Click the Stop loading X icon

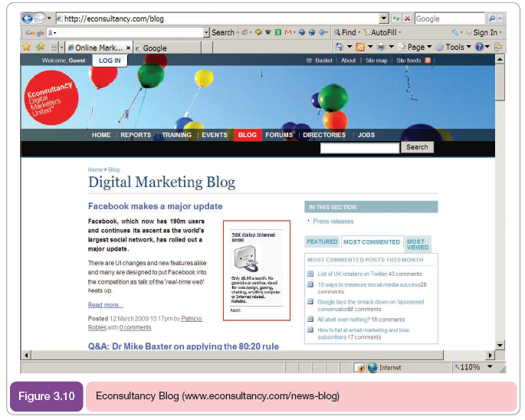point(407,18)
